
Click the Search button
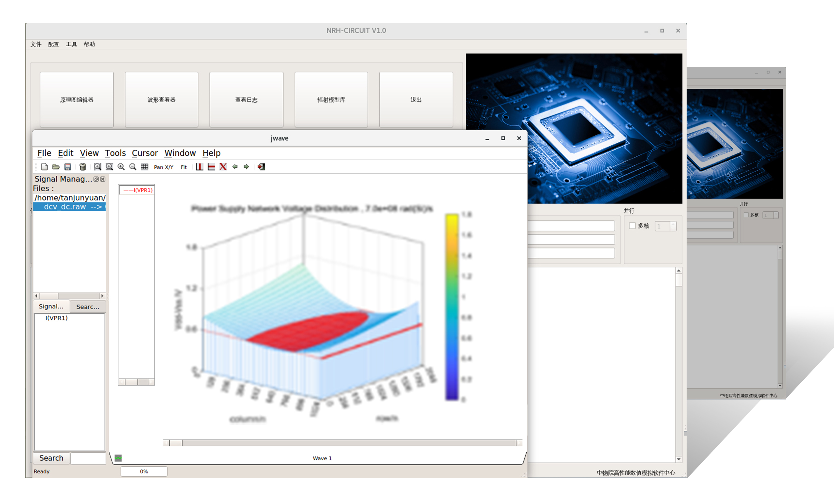pyautogui.click(x=51, y=458)
